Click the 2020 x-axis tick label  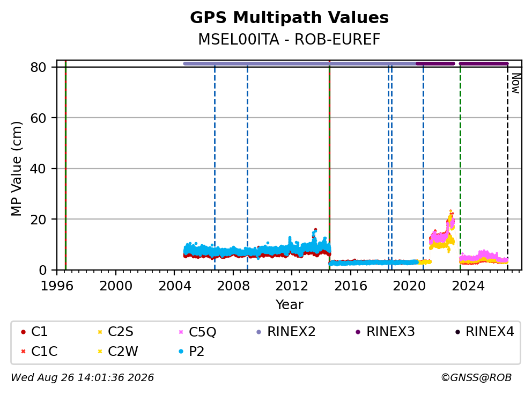[x=409, y=286]
